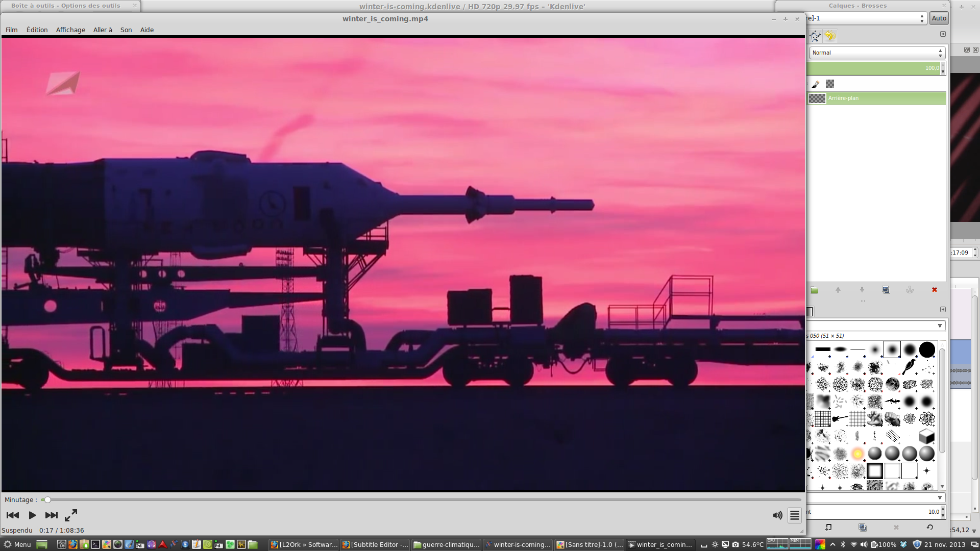Open the layers tab menu arrow
This screenshot has height=551, width=980.
pyautogui.click(x=943, y=34)
